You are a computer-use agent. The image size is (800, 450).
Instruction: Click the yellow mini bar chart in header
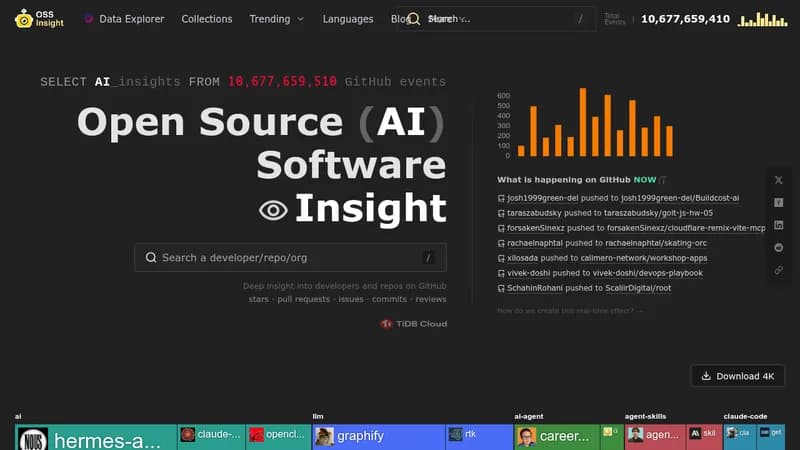click(762, 19)
